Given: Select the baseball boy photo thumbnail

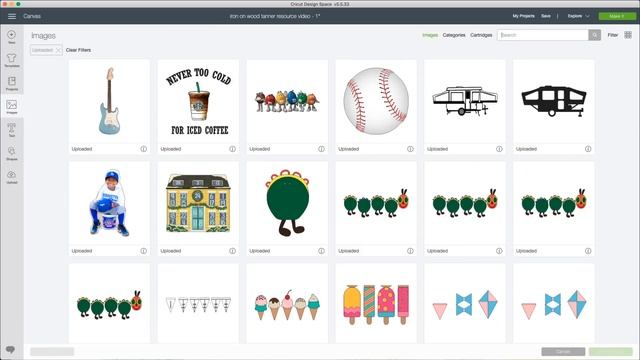Looking at the screenshot, I should (x=109, y=203).
